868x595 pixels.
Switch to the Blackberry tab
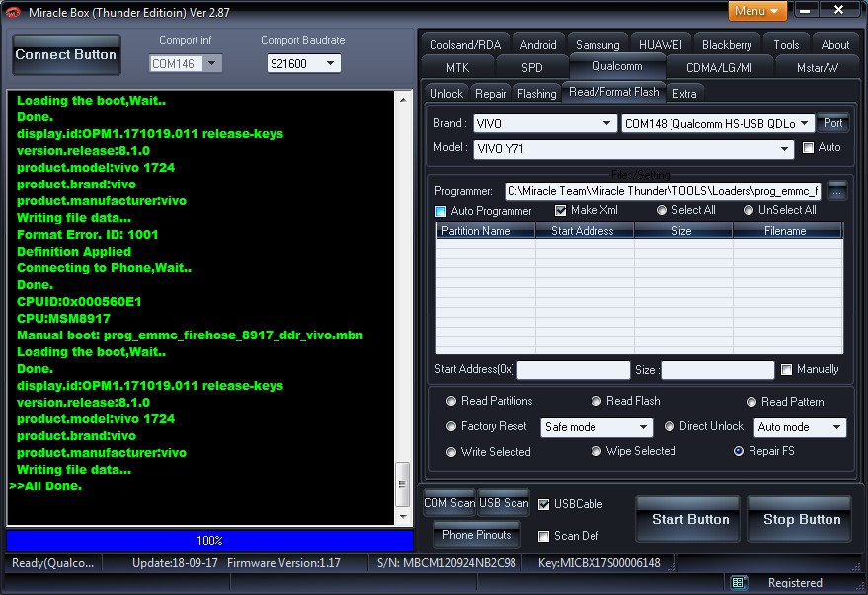pos(726,45)
